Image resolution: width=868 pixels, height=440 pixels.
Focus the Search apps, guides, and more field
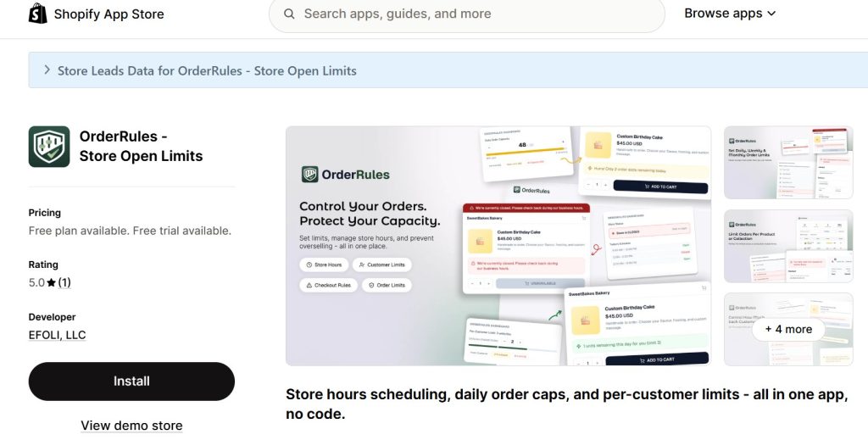[x=467, y=14]
